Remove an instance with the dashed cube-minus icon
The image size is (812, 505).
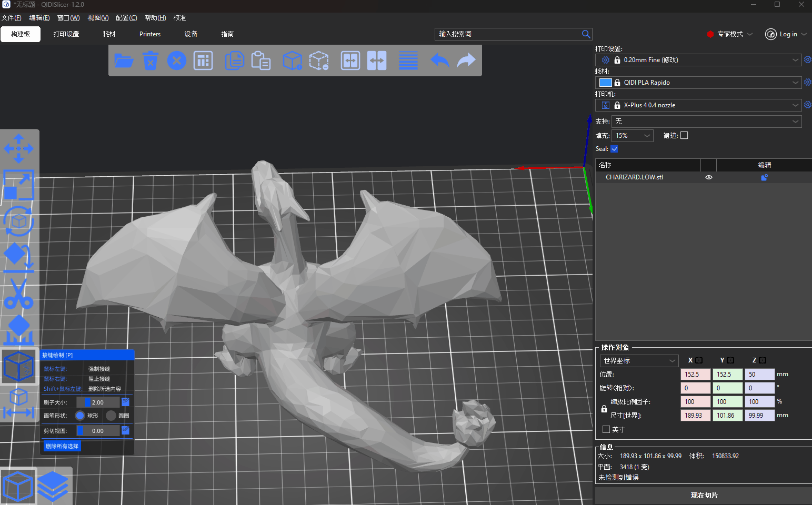tap(319, 60)
